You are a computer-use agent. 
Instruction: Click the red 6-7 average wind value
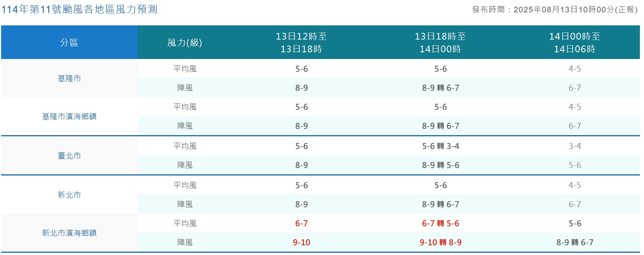point(301,223)
